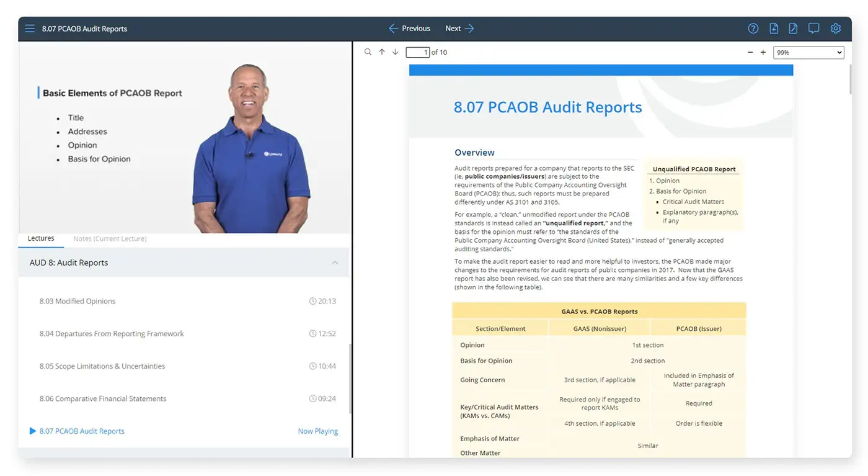Image resolution: width=868 pixels, height=476 pixels.
Task: Collapse the AUD 8: Audit Reports section
Action: 335,263
